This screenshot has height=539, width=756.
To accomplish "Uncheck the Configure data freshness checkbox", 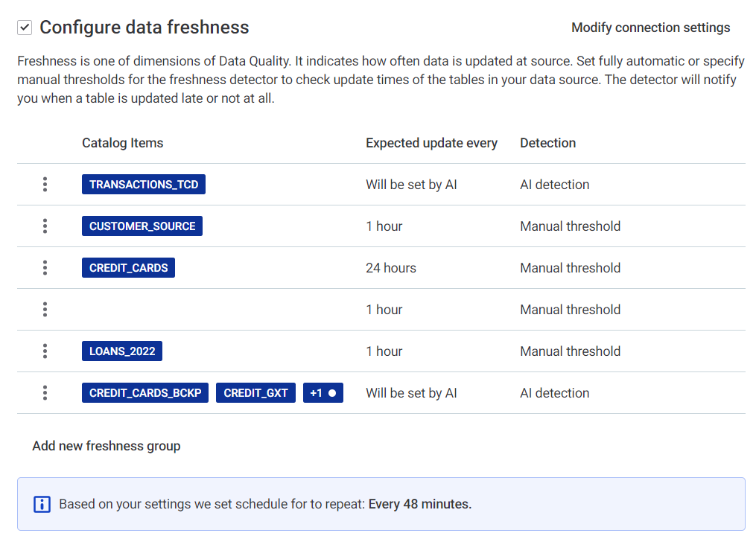I will point(25,28).
